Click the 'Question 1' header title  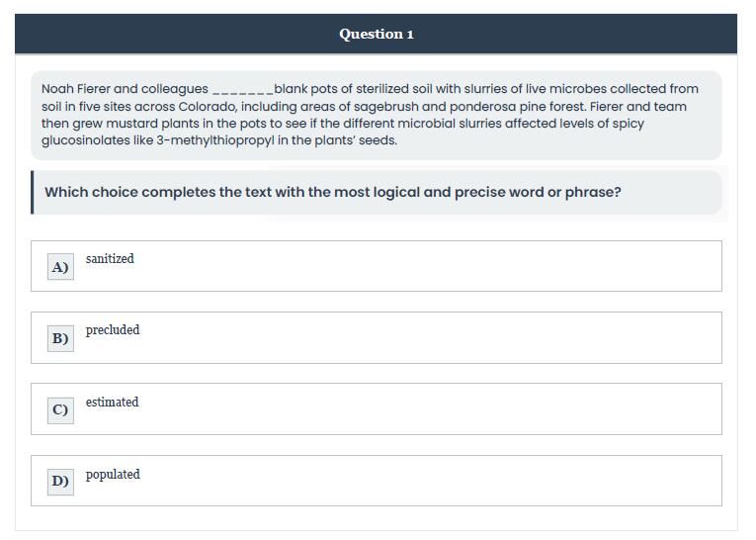point(377,34)
